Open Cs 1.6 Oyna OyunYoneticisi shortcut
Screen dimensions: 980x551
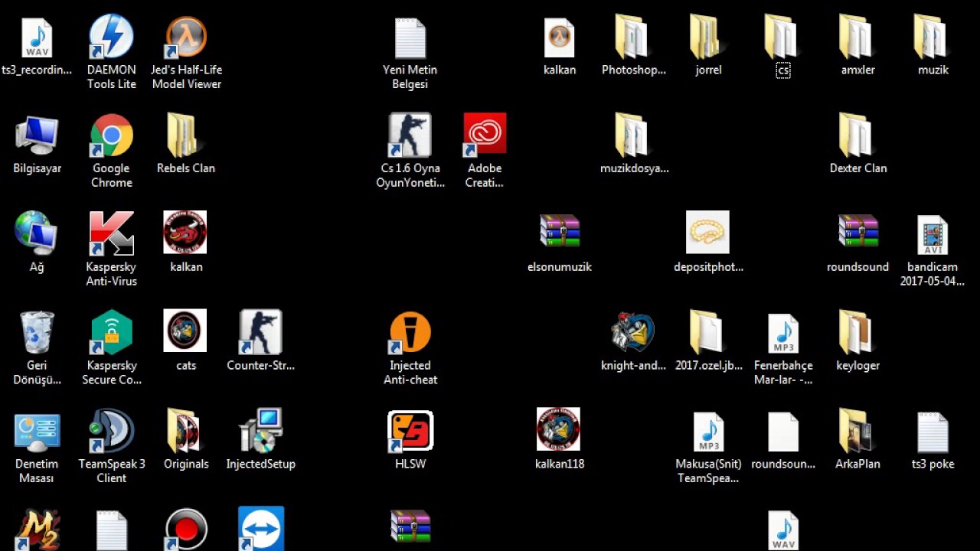point(410,135)
